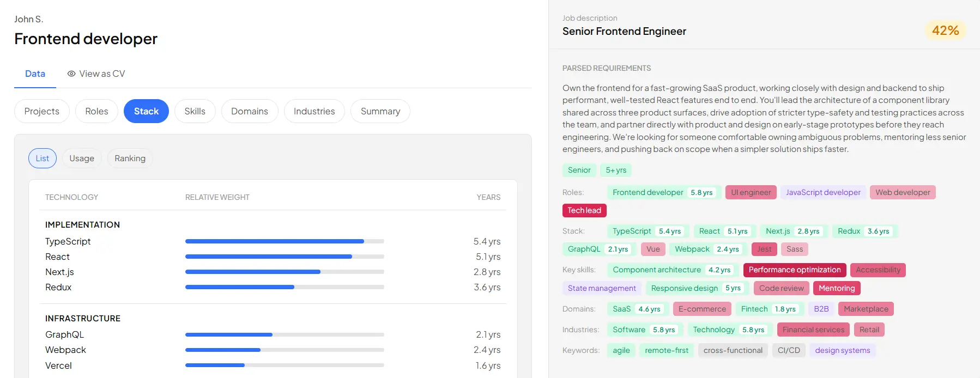Screen dimensions: 980x378
Task: Open the Skills pill tab
Action: pyautogui.click(x=195, y=111)
